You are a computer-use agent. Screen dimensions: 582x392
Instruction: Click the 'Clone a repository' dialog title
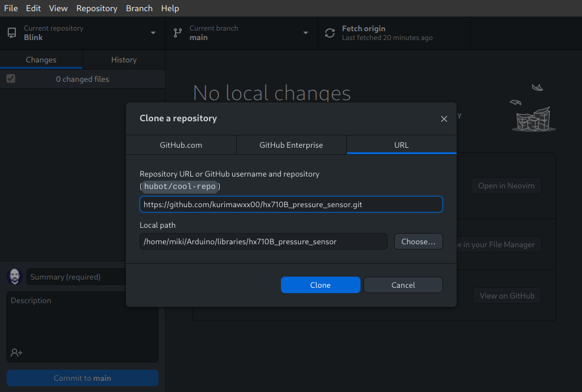[178, 118]
